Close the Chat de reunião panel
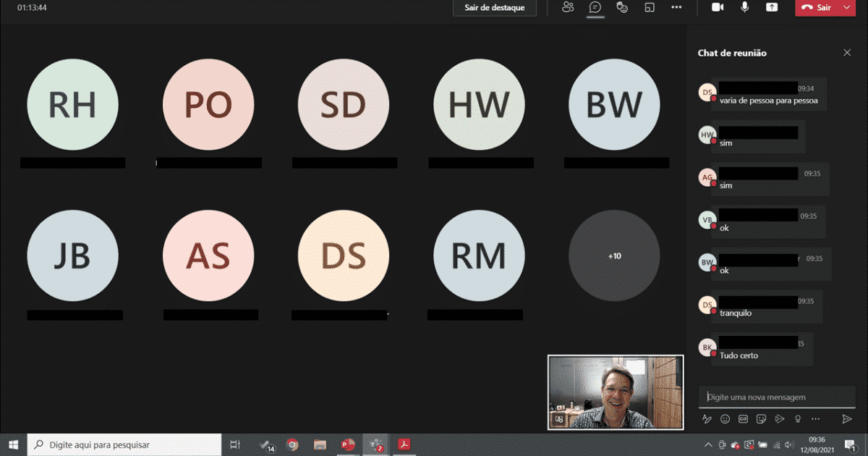The width and height of the screenshot is (868, 456). tap(847, 53)
